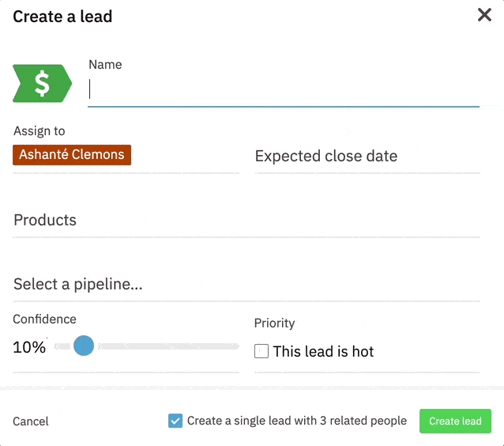Screen dimensions: 504x446
Task: Click the 10% confidence value
Action: coord(29,346)
